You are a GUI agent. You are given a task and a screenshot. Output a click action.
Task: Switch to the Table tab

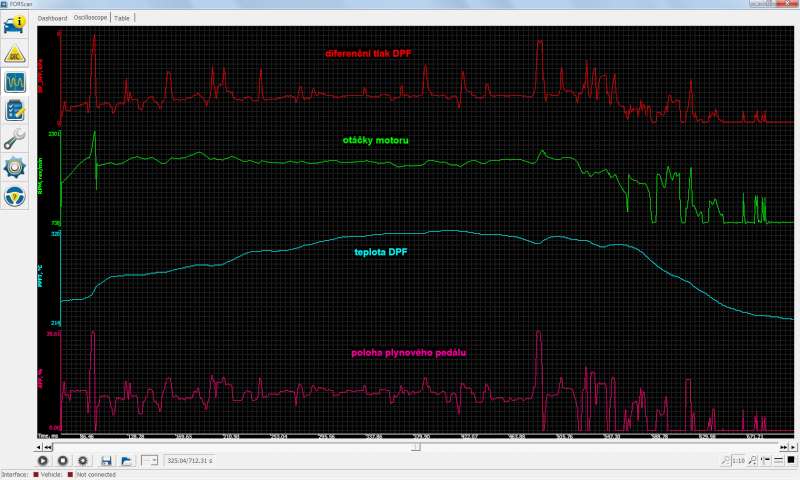pyautogui.click(x=121, y=18)
